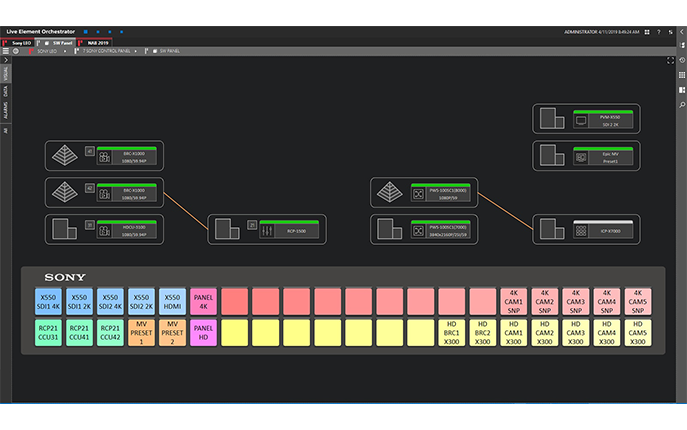The height and width of the screenshot is (430, 687).
Task: Click the ICP-X7000 grid icon
Action: pos(581,230)
